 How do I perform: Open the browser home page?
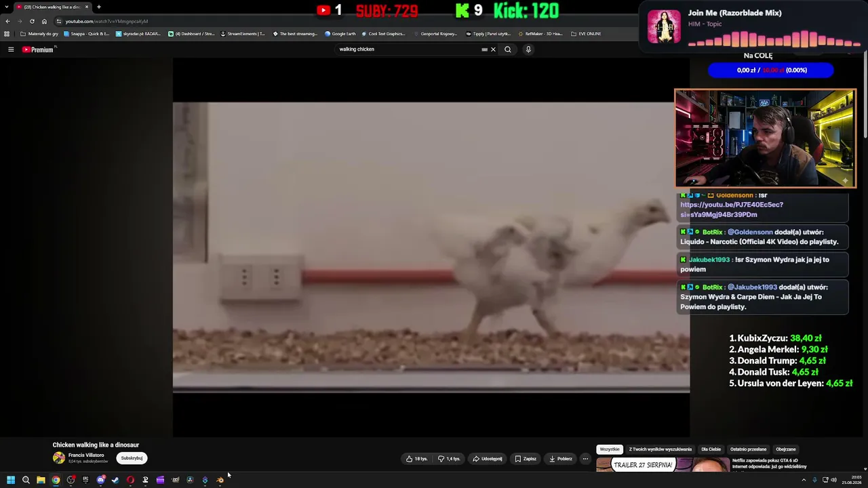tap(45, 21)
